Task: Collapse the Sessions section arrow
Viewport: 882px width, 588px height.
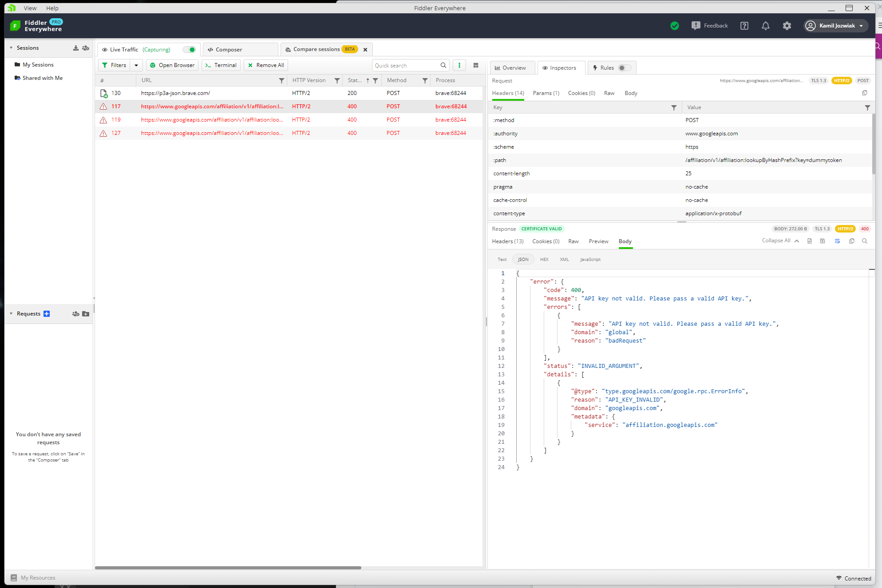Action: tap(11, 48)
